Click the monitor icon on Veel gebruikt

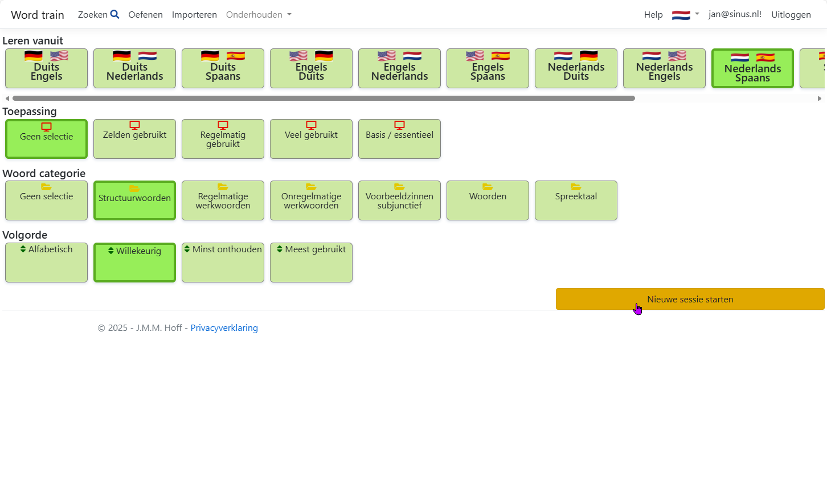(311, 125)
